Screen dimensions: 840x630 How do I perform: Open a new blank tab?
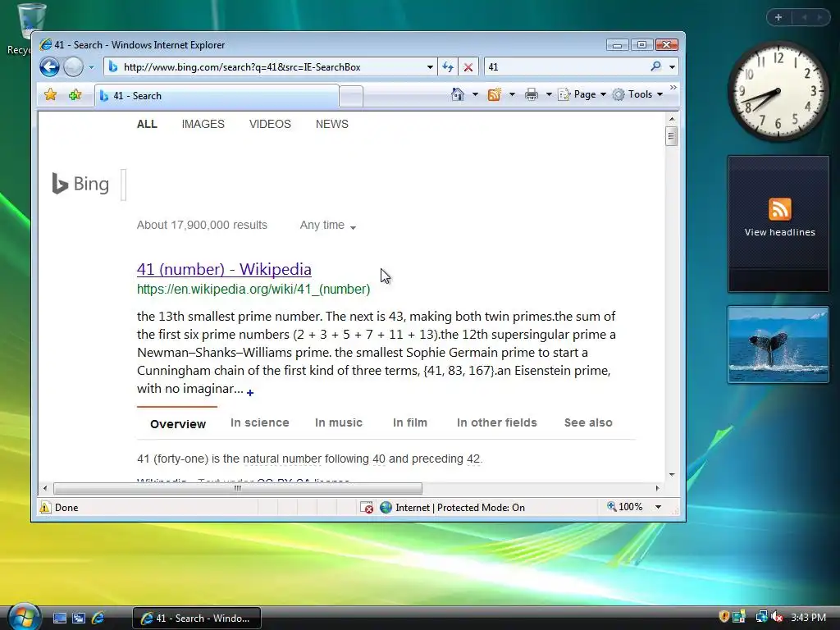[351, 97]
